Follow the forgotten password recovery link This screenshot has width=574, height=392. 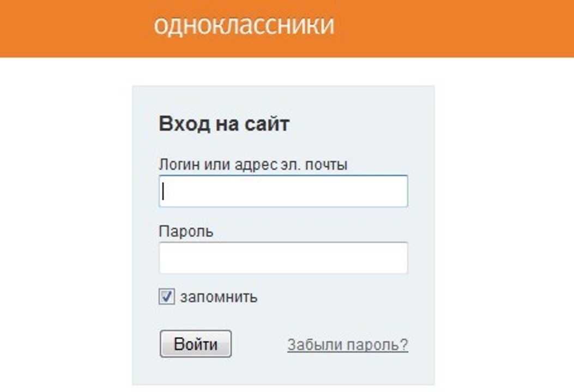point(347,345)
